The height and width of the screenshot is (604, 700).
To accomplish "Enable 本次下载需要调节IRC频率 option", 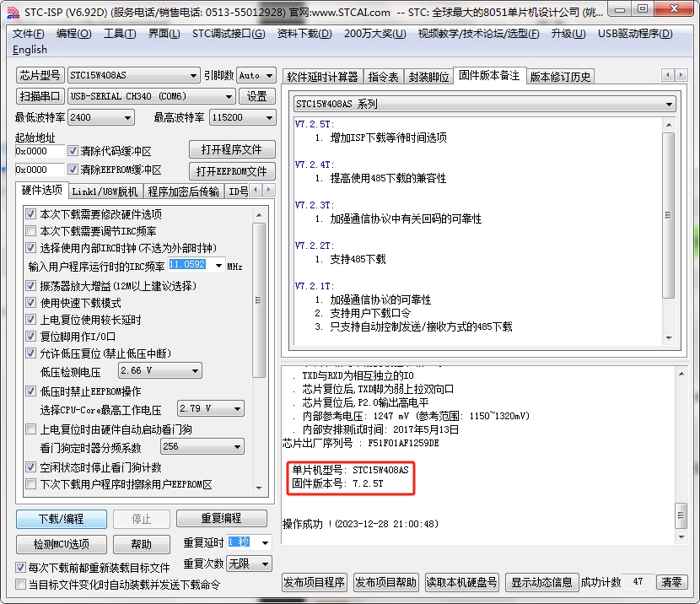I will 31,231.
